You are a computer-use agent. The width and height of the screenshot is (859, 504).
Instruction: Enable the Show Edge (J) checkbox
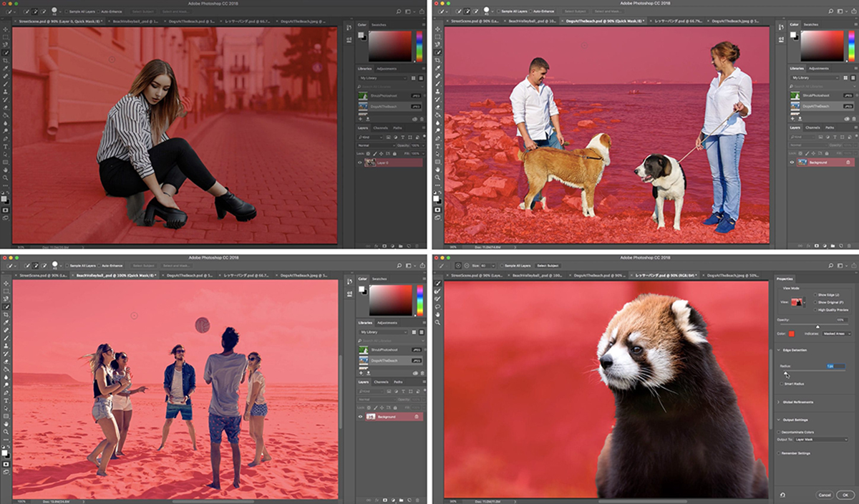(x=815, y=294)
